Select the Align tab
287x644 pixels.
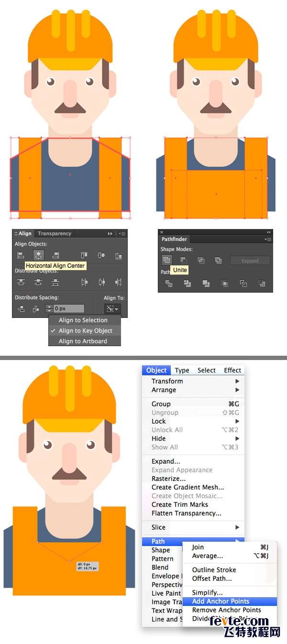(23, 234)
